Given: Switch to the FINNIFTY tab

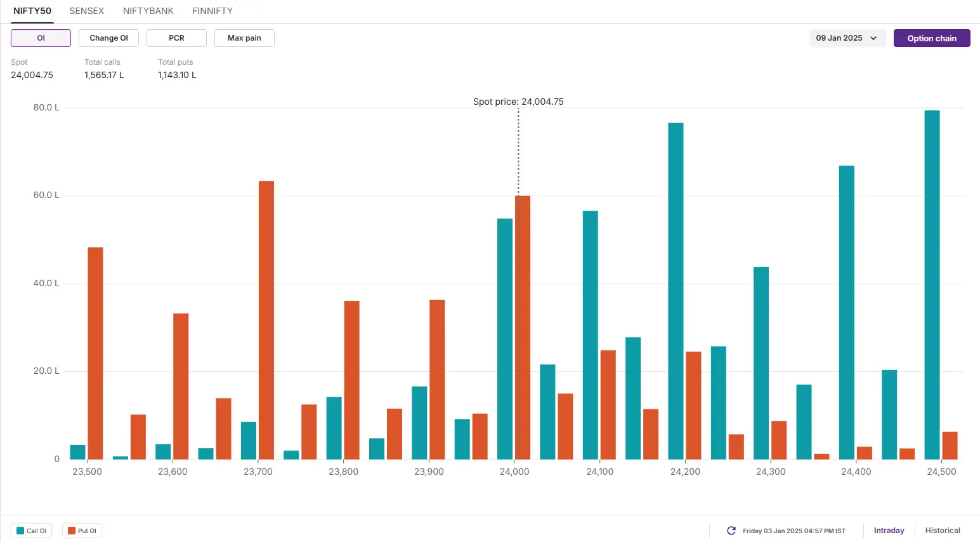Looking at the screenshot, I should (x=212, y=11).
